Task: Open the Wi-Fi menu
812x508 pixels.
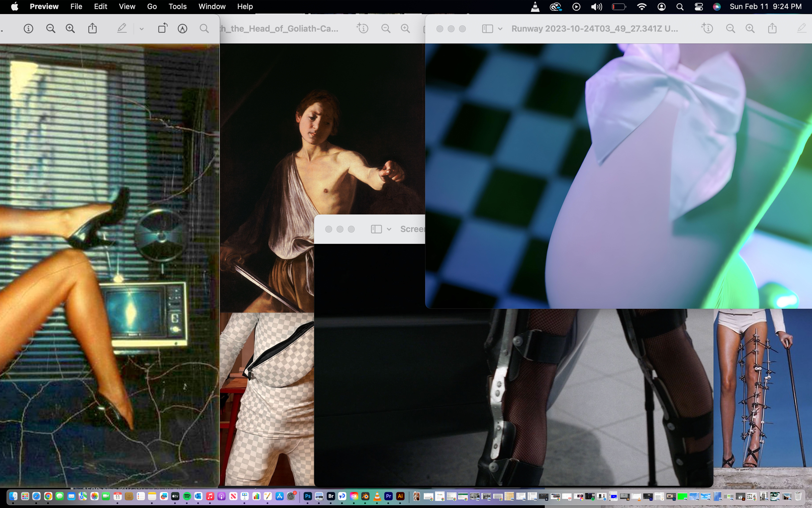Action: [642, 7]
